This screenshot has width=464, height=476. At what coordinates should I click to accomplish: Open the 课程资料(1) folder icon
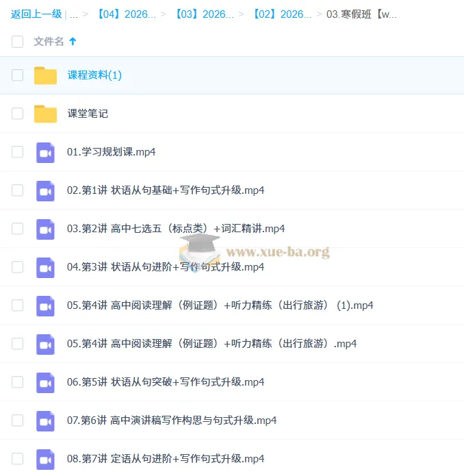tap(45, 75)
